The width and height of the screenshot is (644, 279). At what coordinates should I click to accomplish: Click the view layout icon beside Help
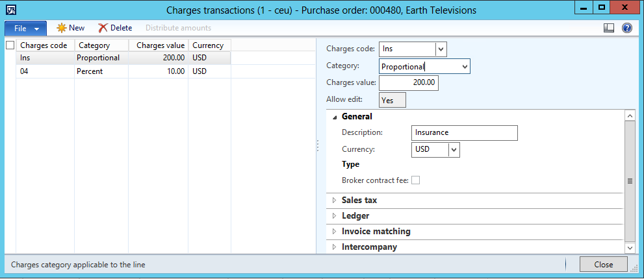click(609, 28)
